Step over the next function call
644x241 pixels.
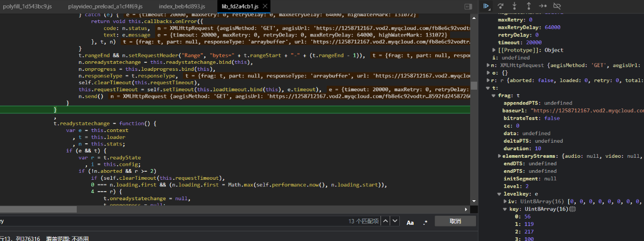point(500,6)
